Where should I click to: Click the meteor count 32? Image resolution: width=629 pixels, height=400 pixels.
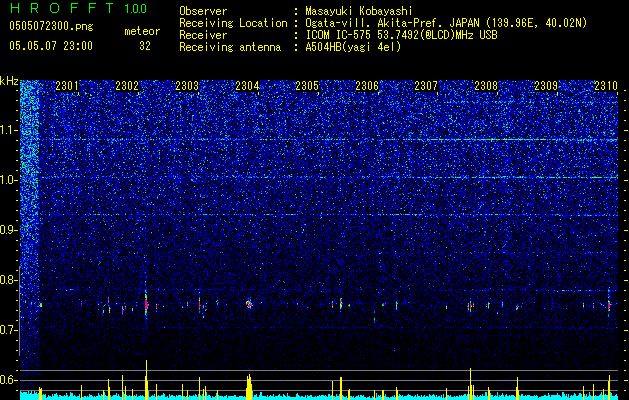145,46
